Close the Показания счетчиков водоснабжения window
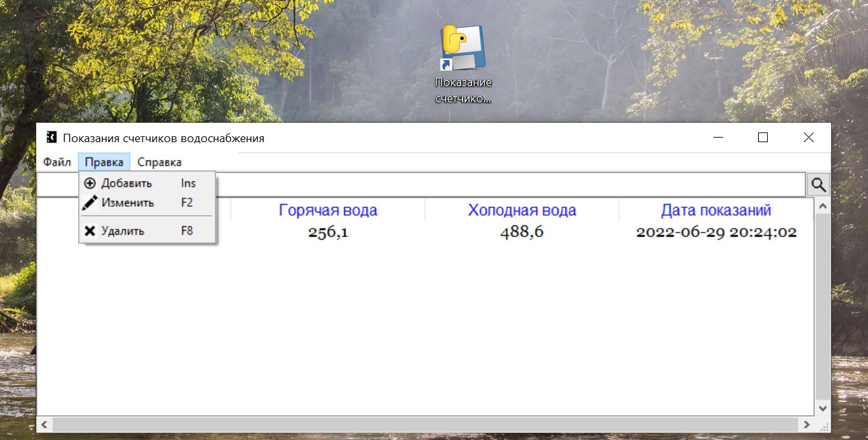Screen dimensions: 868x440 808,138
